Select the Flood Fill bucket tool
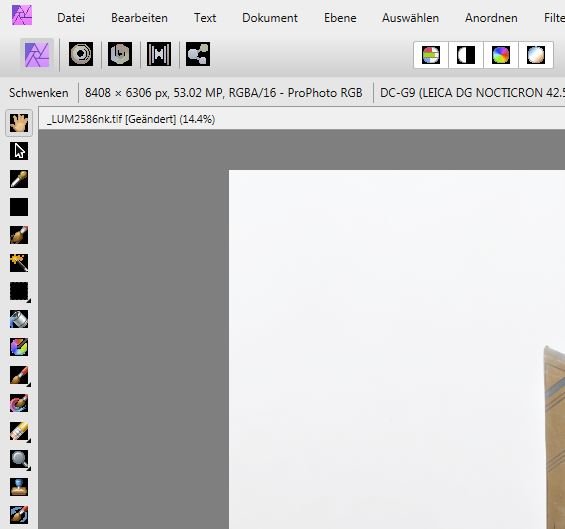This screenshot has height=529, width=565. [x=19, y=319]
